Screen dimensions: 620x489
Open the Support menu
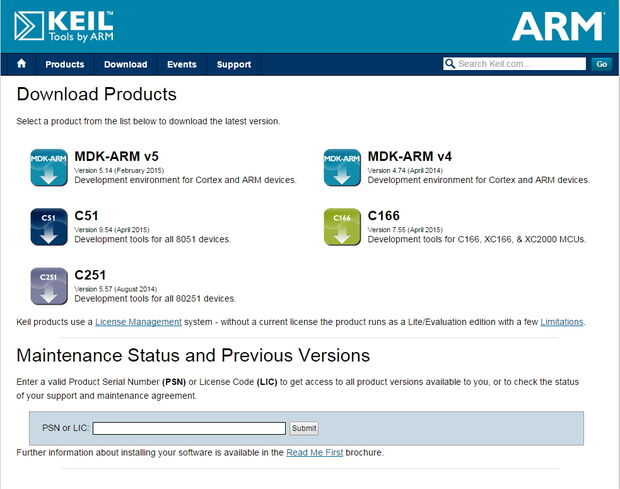coord(234,64)
